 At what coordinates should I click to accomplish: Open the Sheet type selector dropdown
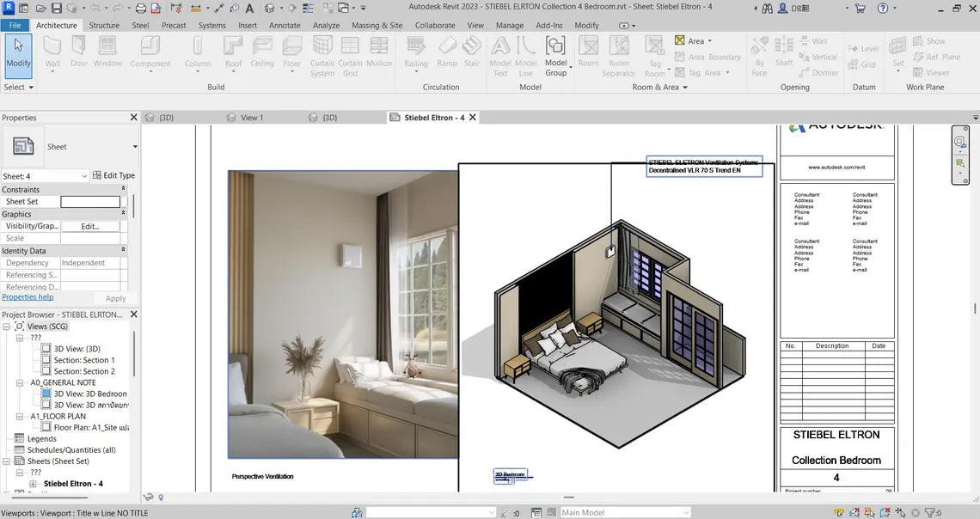[x=135, y=147]
